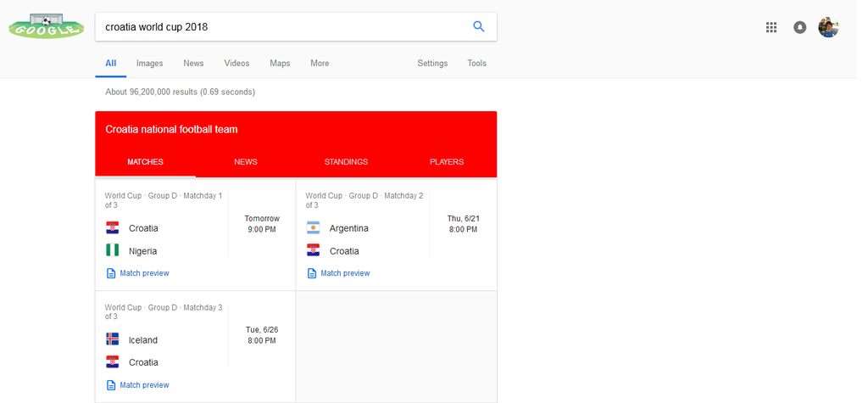
Task: Click the Argentina flag icon
Action: coord(314,228)
